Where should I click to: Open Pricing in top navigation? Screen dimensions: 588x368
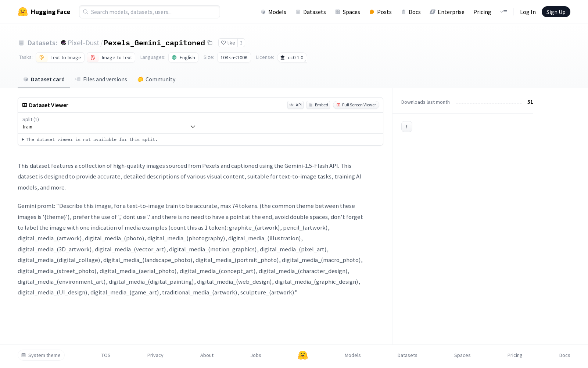482,12
